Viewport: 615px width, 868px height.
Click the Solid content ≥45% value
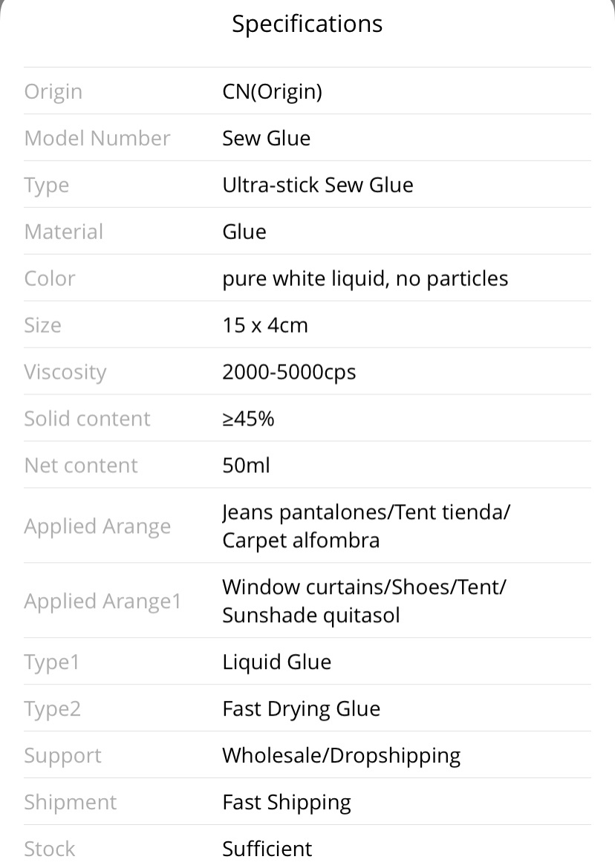pos(248,419)
